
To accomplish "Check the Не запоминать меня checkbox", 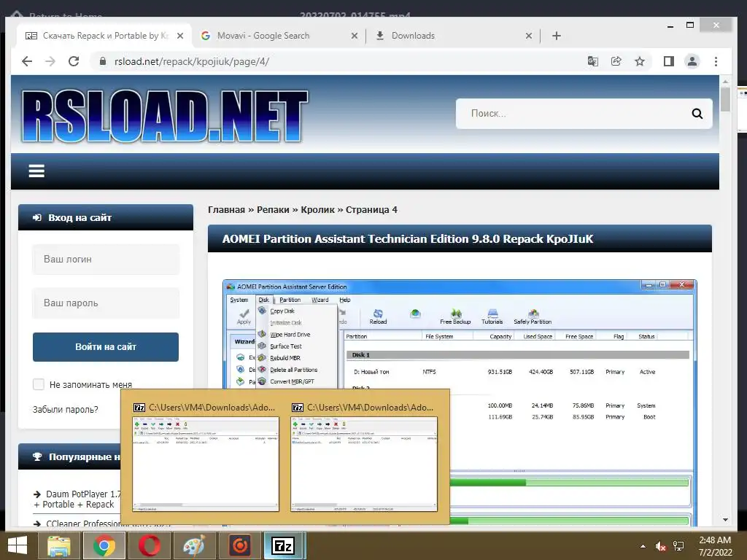I will coord(39,384).
